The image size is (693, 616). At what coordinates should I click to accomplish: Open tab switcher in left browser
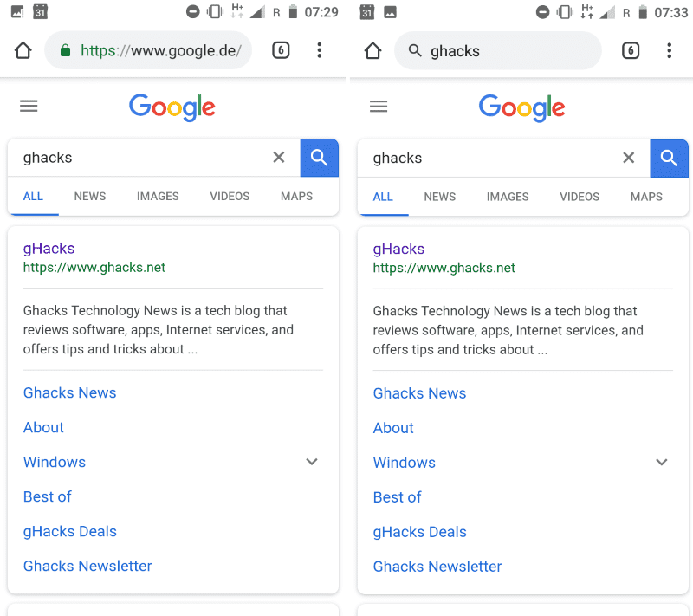[281, 50]
